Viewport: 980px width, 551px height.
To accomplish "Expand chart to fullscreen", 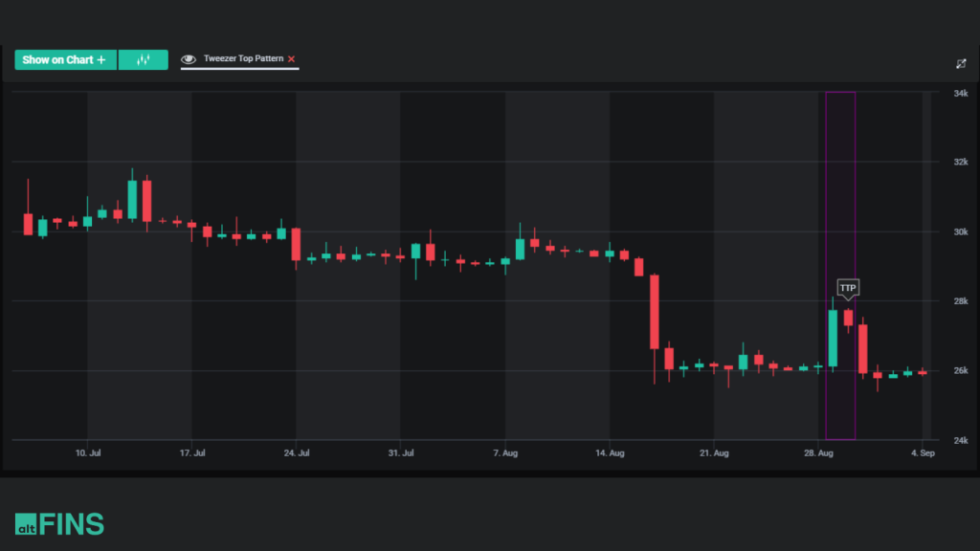I will [961, 64].
